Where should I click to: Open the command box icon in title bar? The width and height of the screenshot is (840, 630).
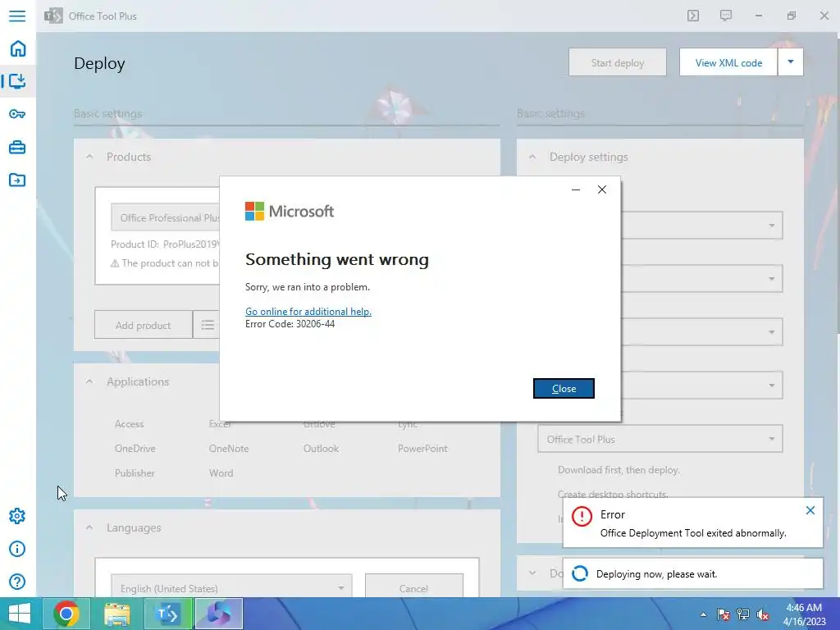[x=693, y=16]
